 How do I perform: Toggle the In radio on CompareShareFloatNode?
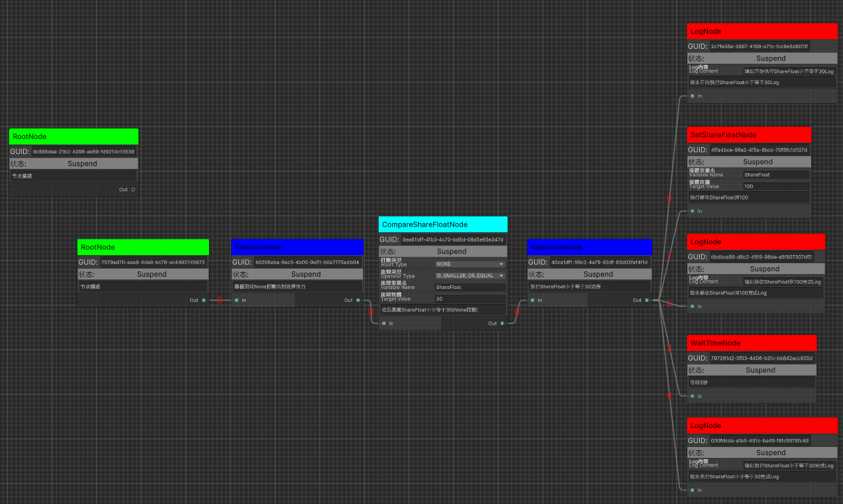385,324
